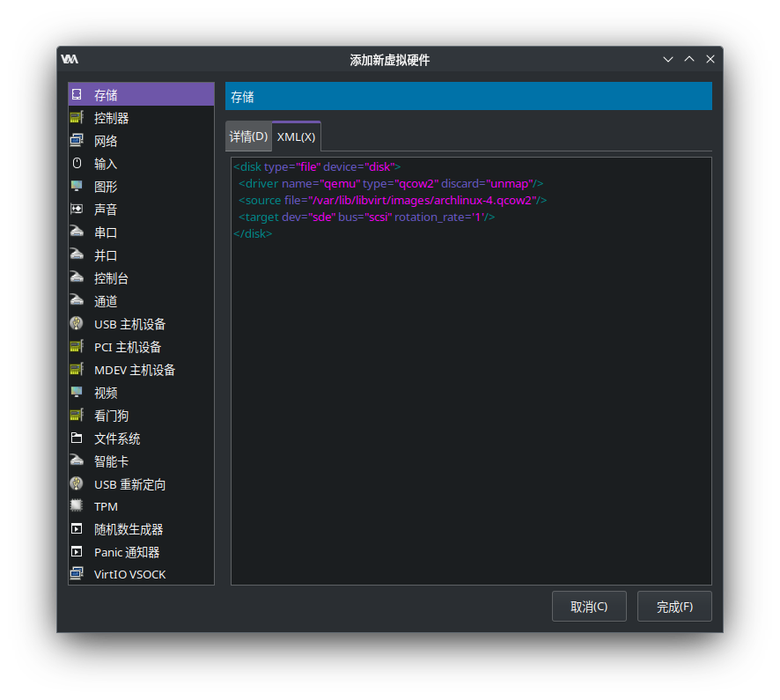Click the 完成(F) finish button
The image size is (780, 700).
[x=674, y=607]
